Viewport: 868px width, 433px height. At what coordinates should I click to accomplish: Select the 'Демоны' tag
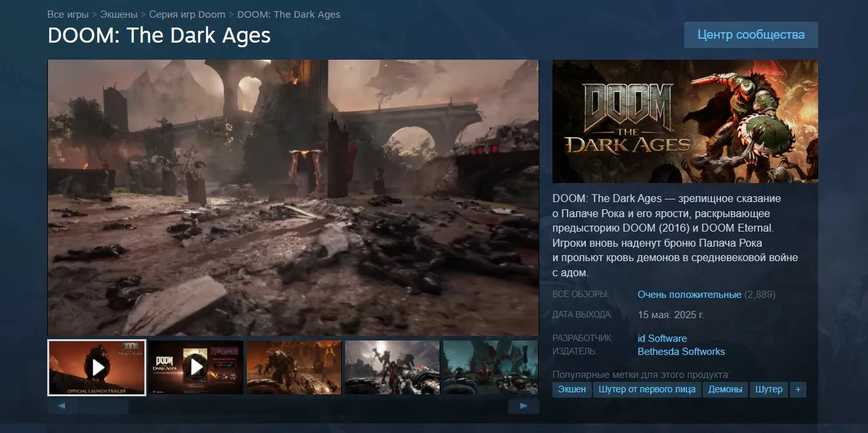point(725,389)
